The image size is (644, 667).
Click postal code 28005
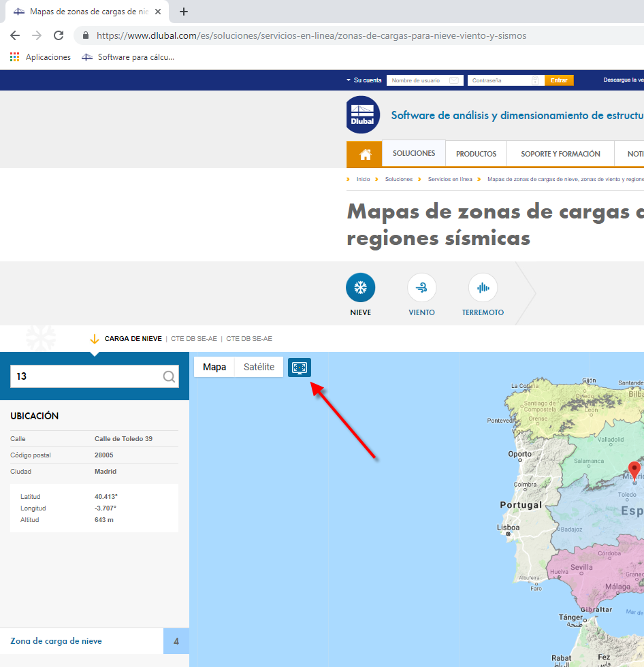tap(103, 455)
